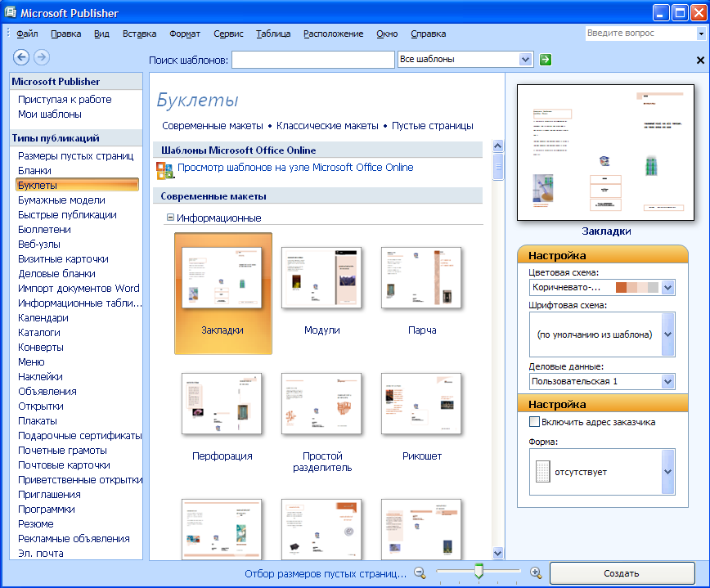The image size is (710, 588).
Task: Select Конверты publication type
Action: coord(41,348)
